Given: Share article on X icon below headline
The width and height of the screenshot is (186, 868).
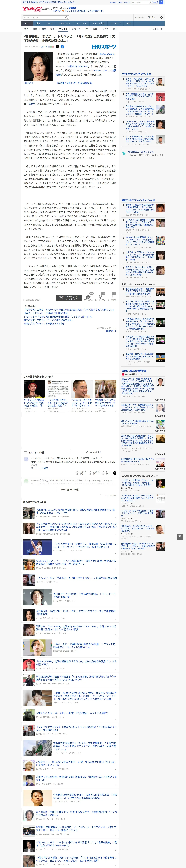Looking at the screenshot, I should 57,47.
